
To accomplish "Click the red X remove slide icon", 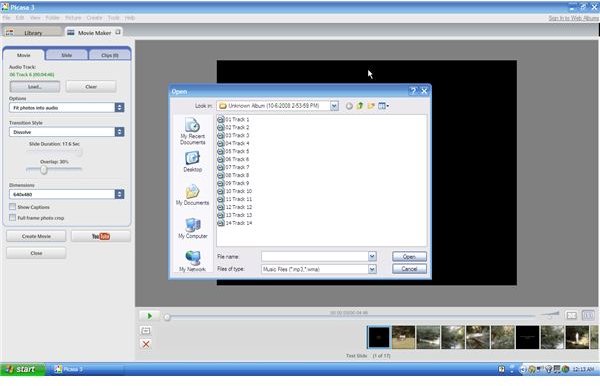I will pos(146,344).
